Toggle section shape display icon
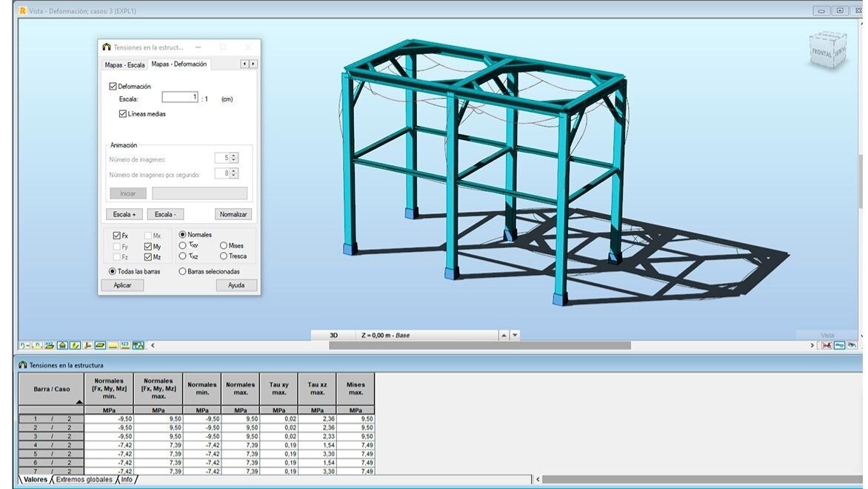868x489 pixels. (100, 345)
